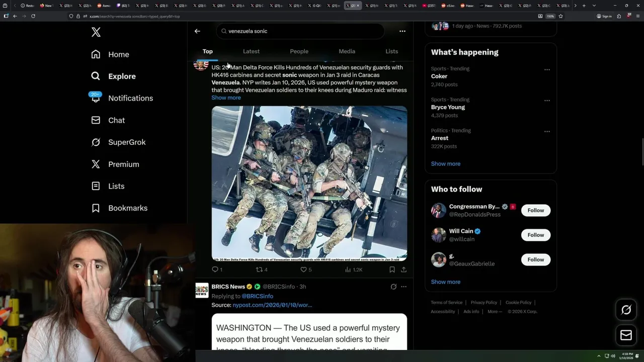Open the taskbar volume icon
Image resolution: width=644 pixels, height=362 pixels.
tap(613, 356)
